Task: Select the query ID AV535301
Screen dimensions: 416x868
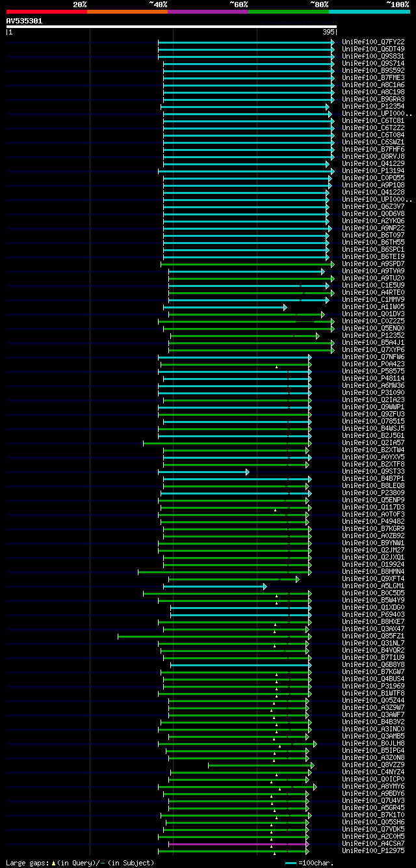Action: 24,21
